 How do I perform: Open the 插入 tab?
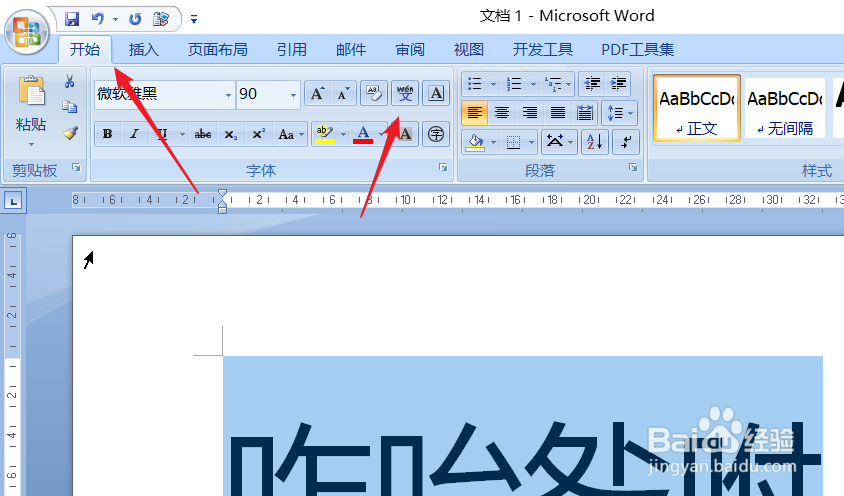[x=144, y=50]
